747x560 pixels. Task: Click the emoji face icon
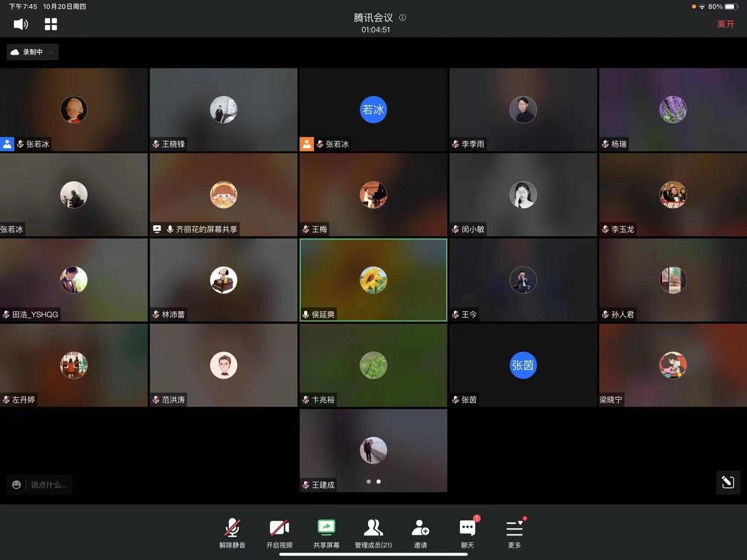click(17, 485)
